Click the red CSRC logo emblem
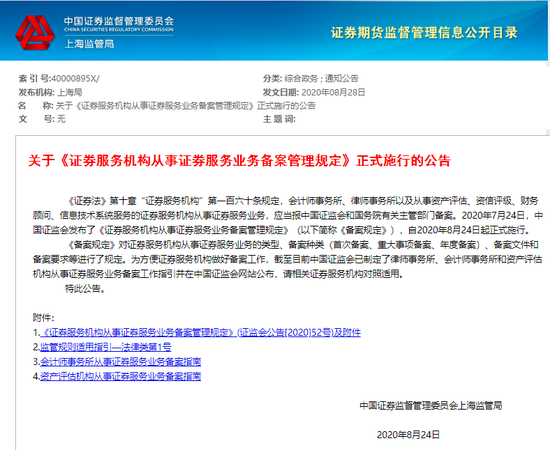Image resolution: width=550 pixels, height=450 pixels. point(34,32)
